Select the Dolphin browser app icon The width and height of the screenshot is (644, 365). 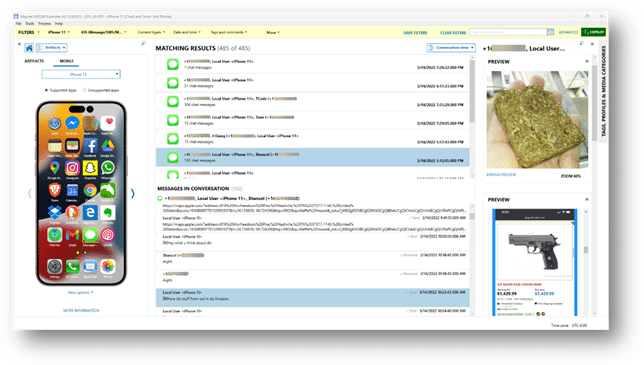(108, 190)
